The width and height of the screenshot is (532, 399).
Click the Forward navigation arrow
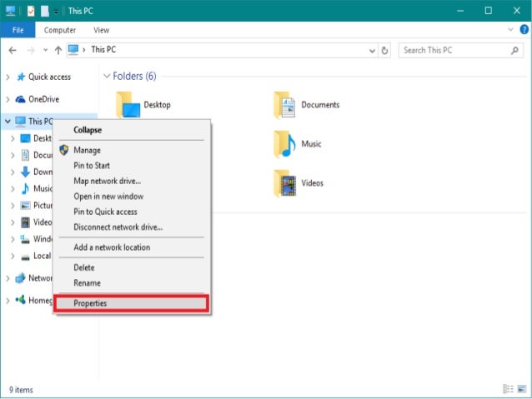coord(31,51)
